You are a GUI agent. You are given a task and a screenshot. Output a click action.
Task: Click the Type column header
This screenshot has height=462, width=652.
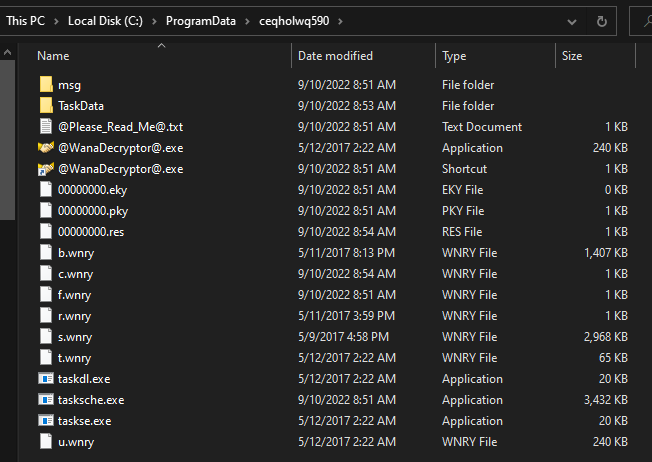click(x=454, y=56)
